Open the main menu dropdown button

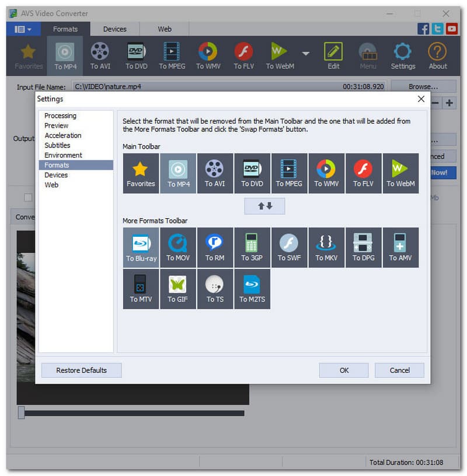pyautogui.click(x=23, y=29)
